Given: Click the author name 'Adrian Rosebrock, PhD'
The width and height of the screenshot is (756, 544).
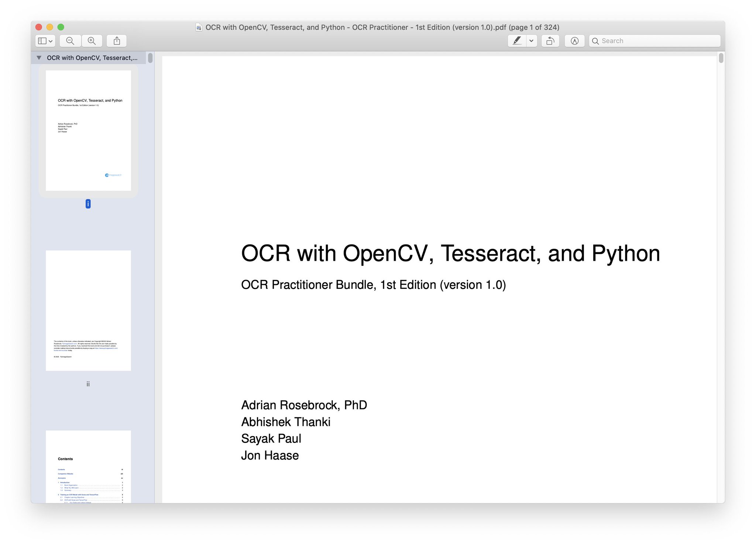Looking at the screenshot, I should click(x=304, y=405).
